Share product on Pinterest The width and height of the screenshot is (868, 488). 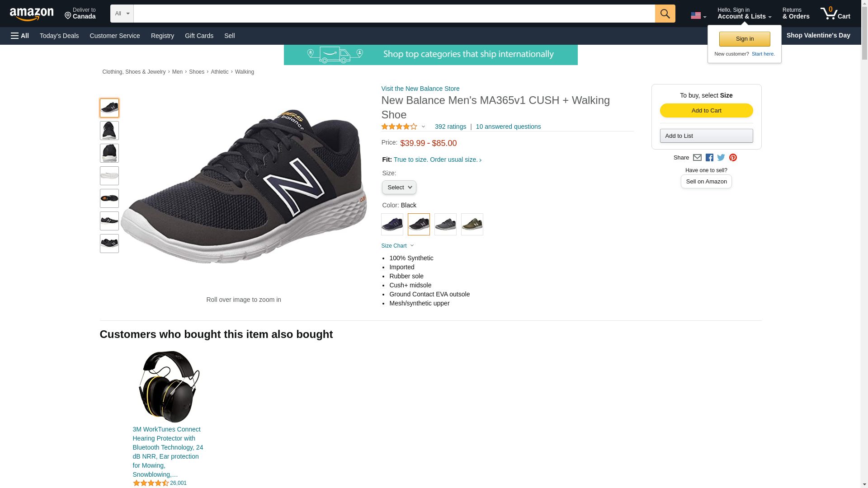[733, 158]
